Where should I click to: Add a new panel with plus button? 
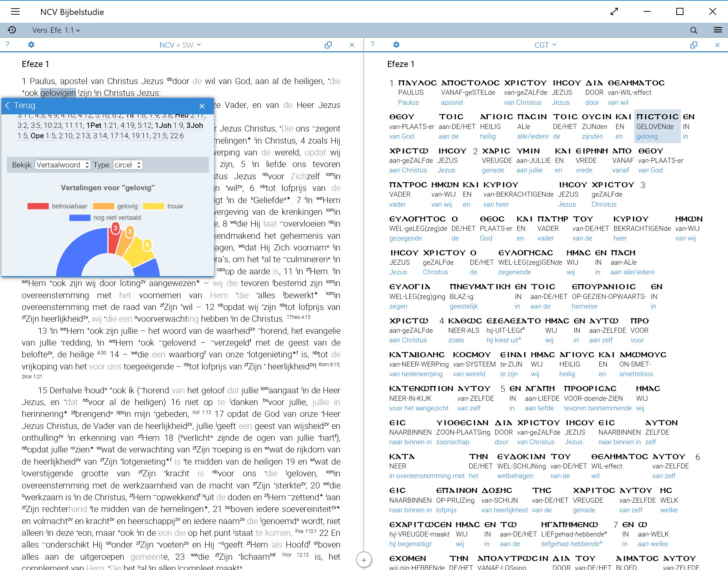click(x=364, y=559)
